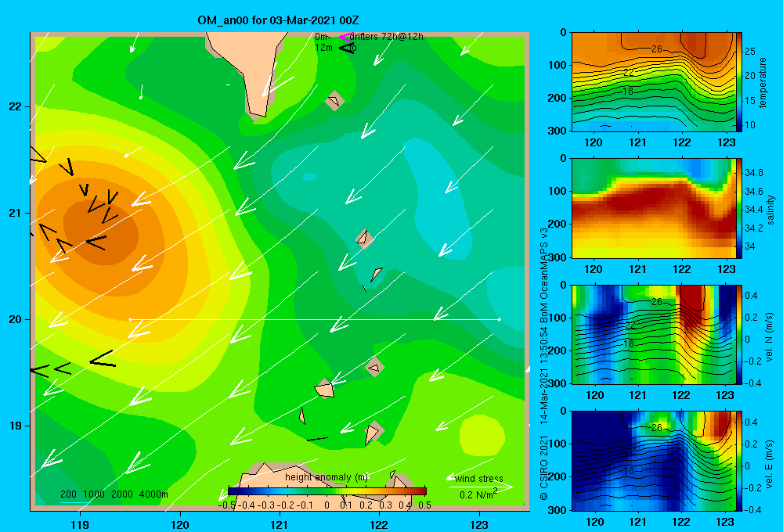Screen dimensions: 783x532
Task: Click the "26" contour label in temperature panel
Action: [657, 49]
